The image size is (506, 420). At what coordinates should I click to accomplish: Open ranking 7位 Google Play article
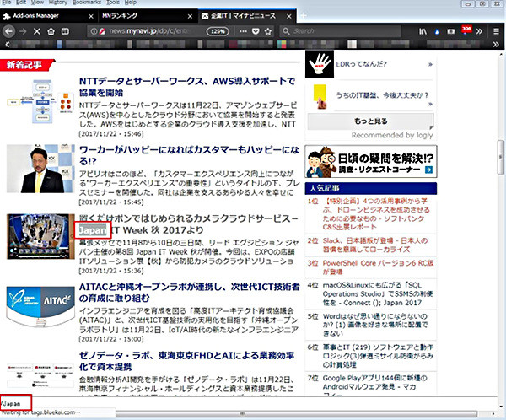point(374,386)
